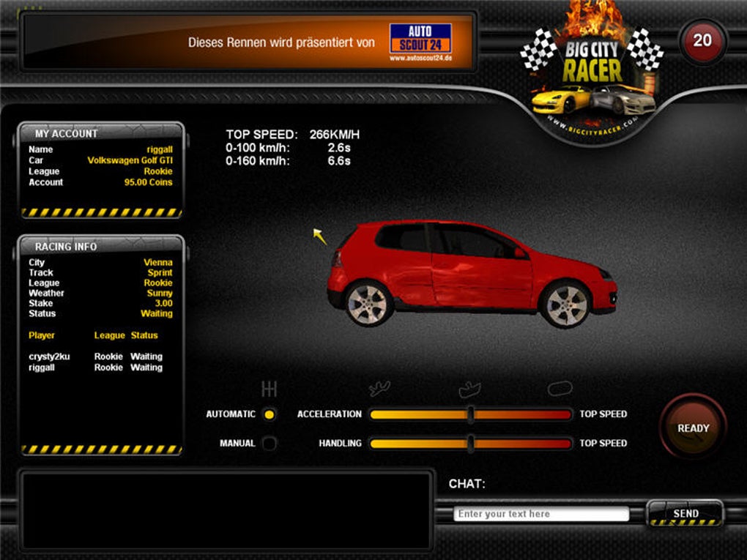Click the www.autoscout24.de link text

tap(420, 58)
